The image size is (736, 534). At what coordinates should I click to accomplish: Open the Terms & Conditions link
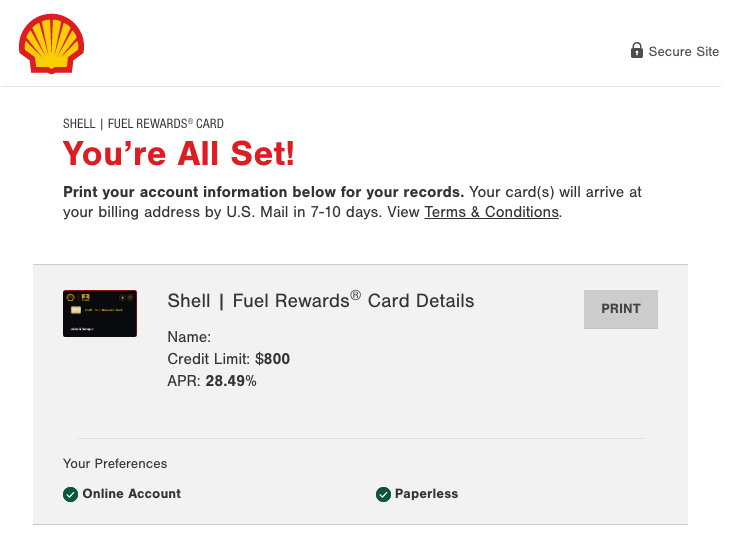click(x=491, y=212)
